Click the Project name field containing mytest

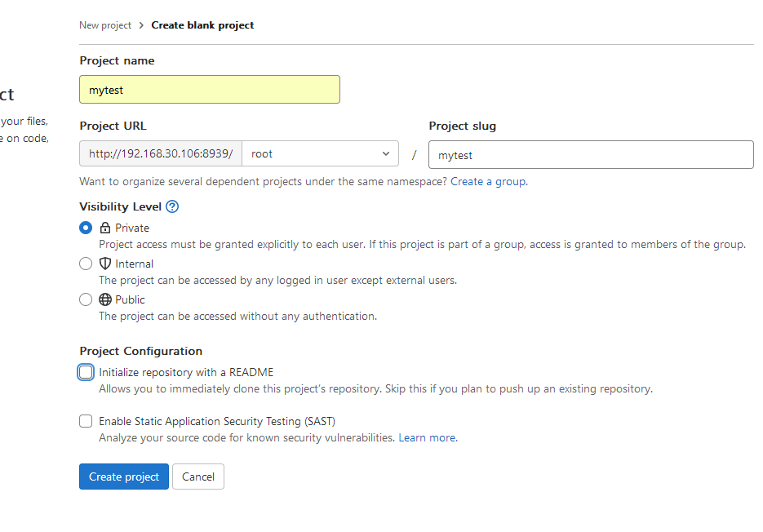pyautogui.click(x=209, y=90)
